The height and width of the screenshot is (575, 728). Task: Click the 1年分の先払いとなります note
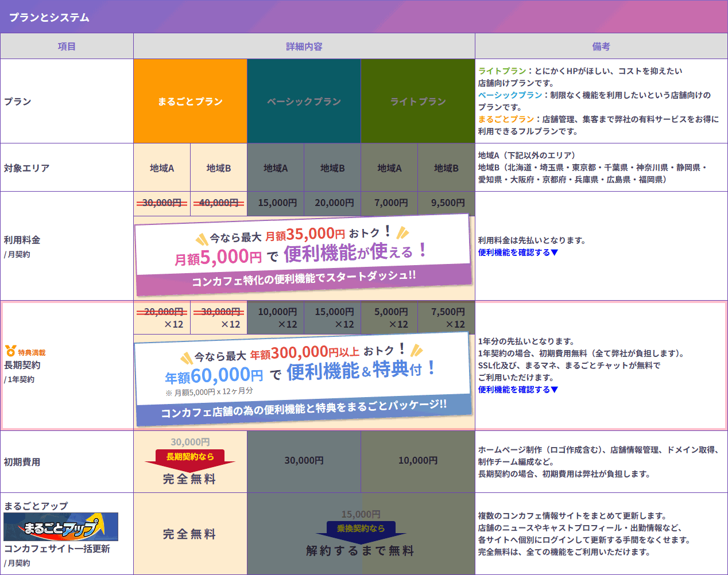point(526,341)
